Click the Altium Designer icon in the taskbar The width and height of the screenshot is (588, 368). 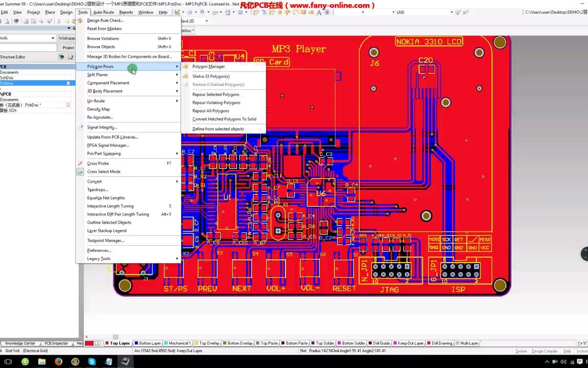125,362
